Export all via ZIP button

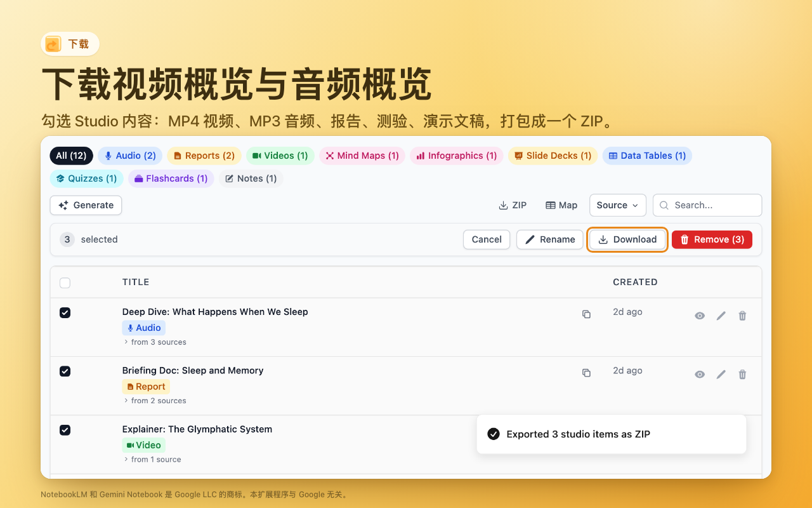pyautogui.click(x=513, y=205)
